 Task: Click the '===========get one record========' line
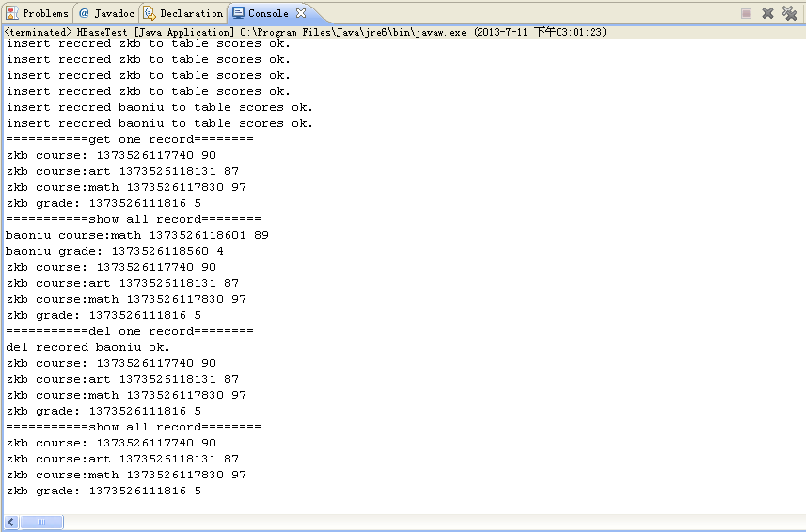click(130, 139)
